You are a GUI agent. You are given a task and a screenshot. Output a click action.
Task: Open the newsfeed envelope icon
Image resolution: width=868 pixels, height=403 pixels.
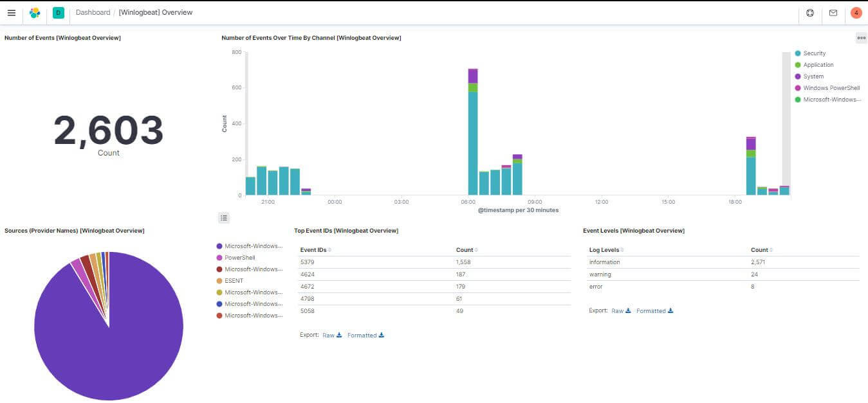[832, 13]
